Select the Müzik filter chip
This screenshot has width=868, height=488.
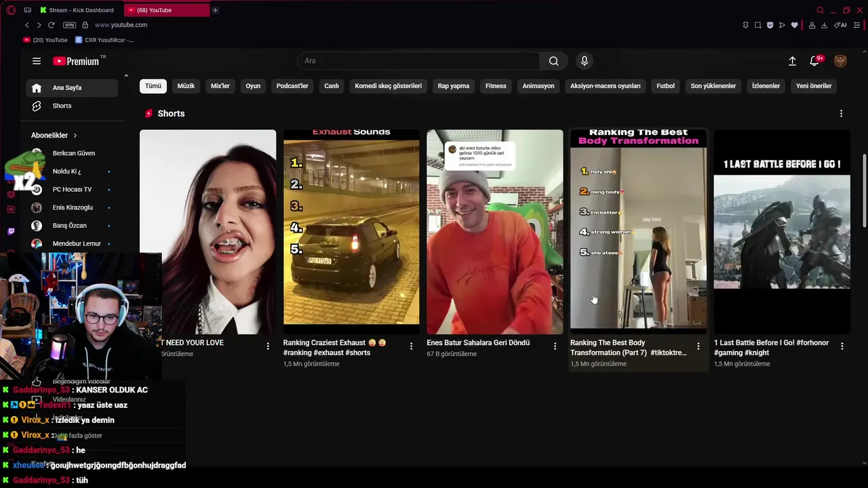(186, 86)
